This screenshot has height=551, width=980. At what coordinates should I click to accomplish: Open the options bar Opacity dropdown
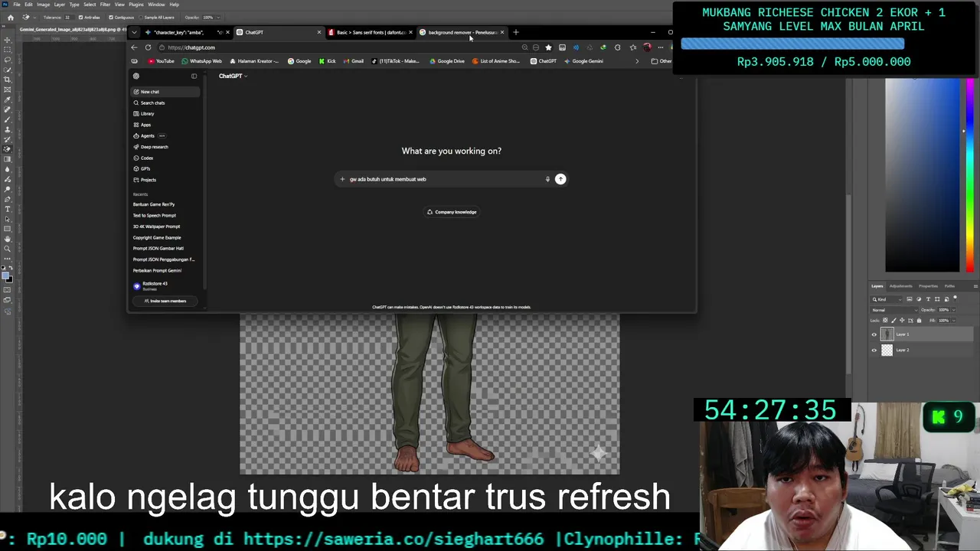click(x=218, y=17)
